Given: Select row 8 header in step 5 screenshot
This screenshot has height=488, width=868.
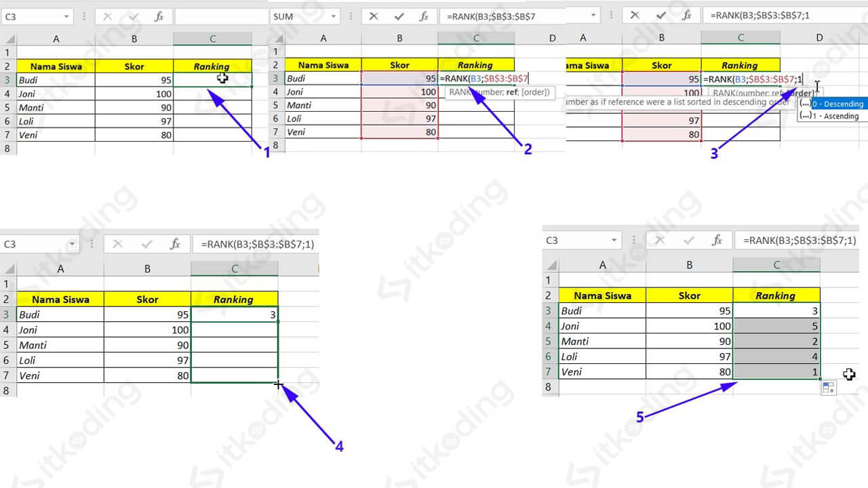Looking at the screenshot, I should pos(550,387).
